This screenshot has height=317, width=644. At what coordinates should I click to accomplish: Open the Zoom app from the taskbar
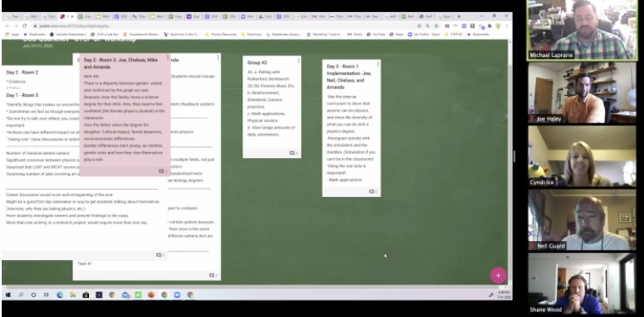(x=178, y=295)
